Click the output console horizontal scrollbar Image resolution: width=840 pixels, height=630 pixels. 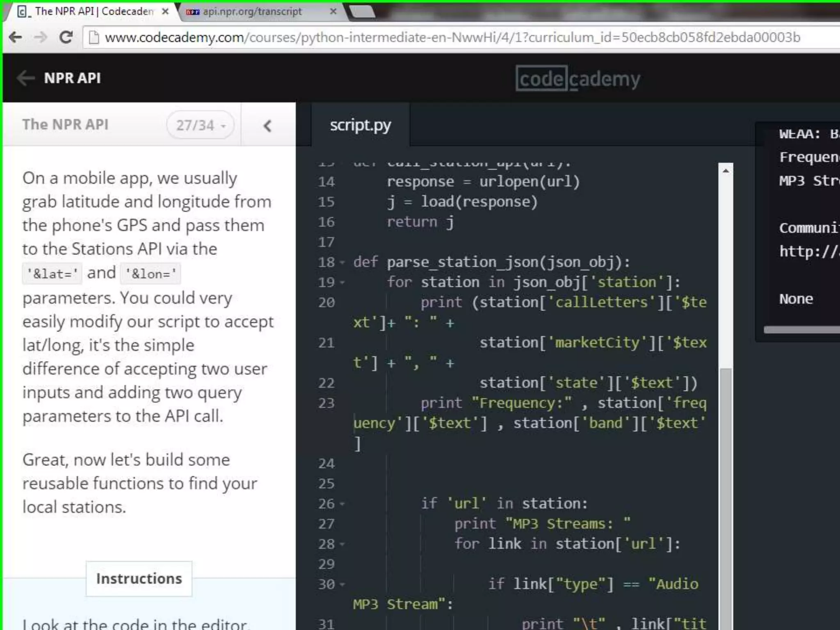(x=802, y=330)
